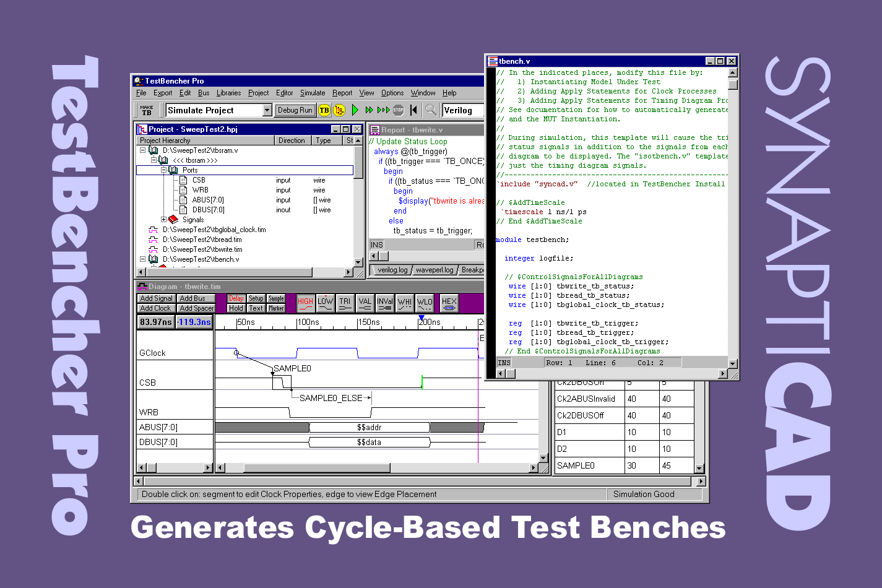Collapse the Ports tree node
This screenshot has height=588, width=882.
pos(163,170)
